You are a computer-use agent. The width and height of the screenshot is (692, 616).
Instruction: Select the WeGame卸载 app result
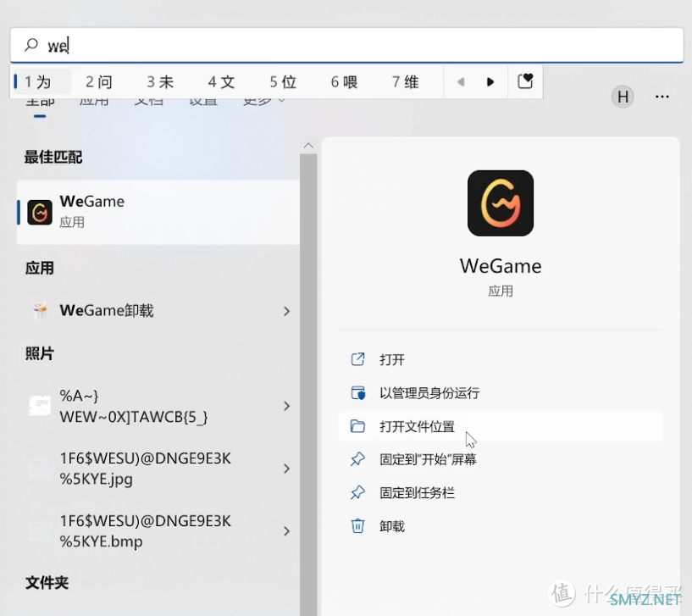(x=158, y=311)
